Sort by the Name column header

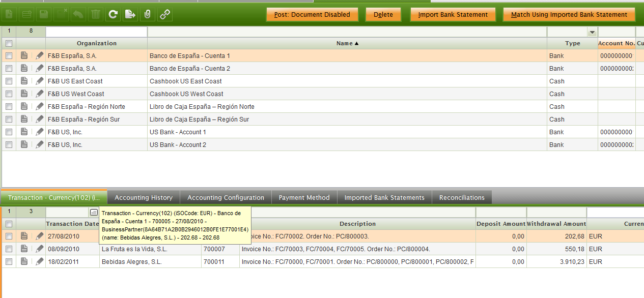[x=347, y=43]
